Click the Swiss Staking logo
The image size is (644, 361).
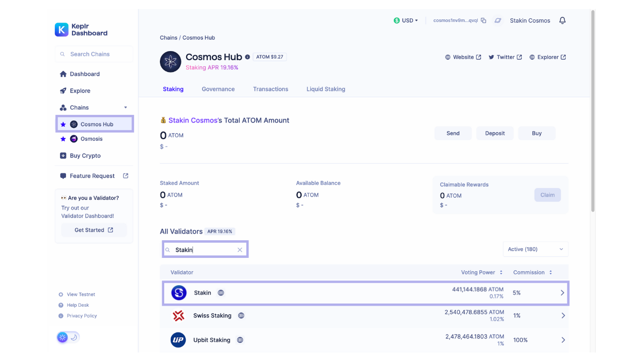pos(179,316)
